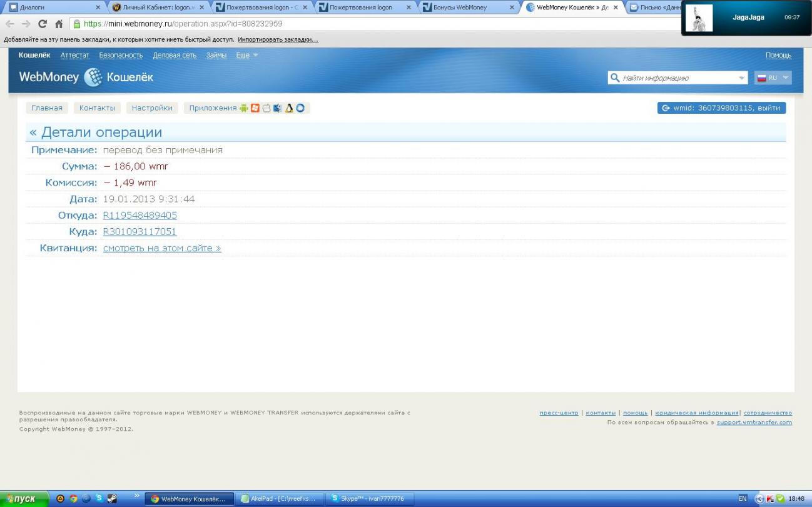The height and width of the screenshot is (507, 812).
Task: Click the browser home icon
Action: (59, 24)
